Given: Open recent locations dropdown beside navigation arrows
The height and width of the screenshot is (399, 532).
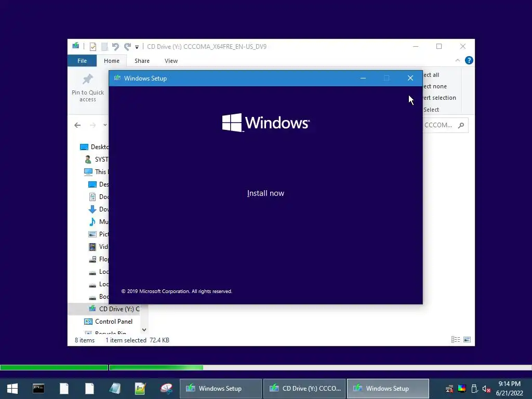Looking at the screenshot, I should [x=105, y=125].
